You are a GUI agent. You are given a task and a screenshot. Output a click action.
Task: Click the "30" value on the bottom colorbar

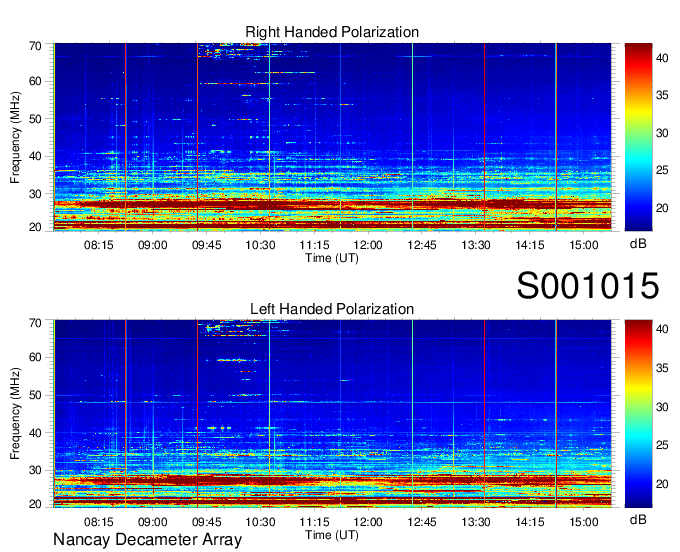662,407
